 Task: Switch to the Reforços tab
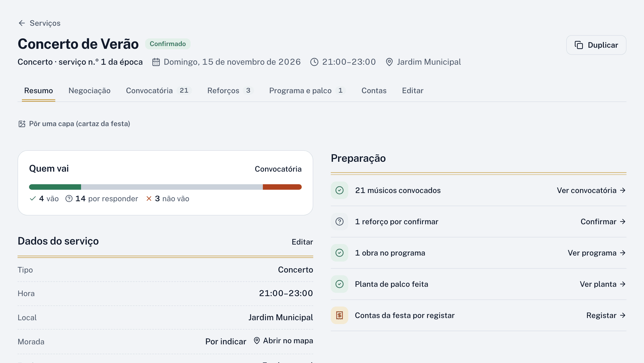coord(230,91)
